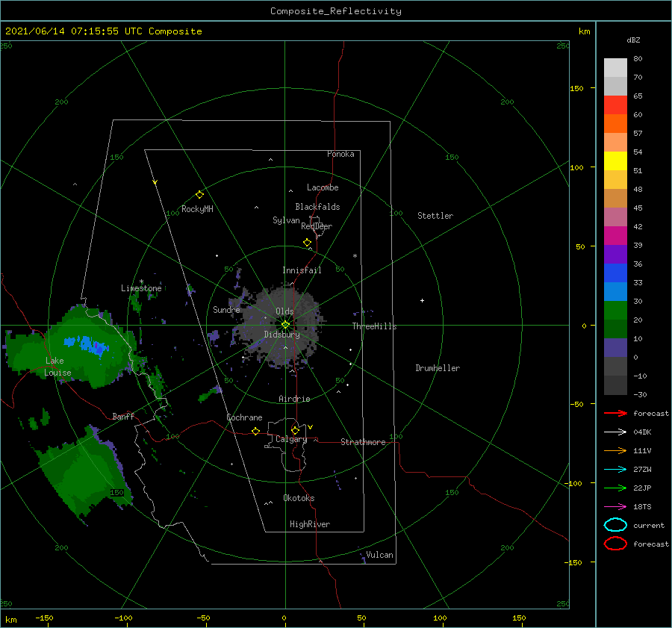Select the current legend label
The height and width of the screenshot is (628, 672).
649,525
